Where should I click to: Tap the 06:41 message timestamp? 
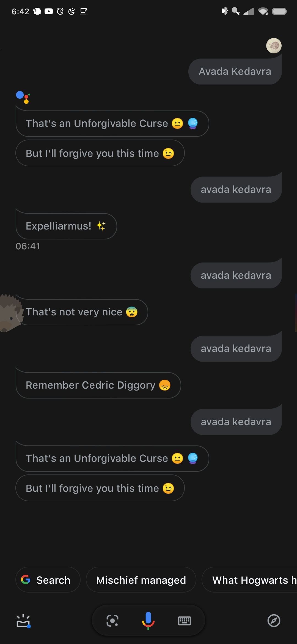(x=28, y=246)
